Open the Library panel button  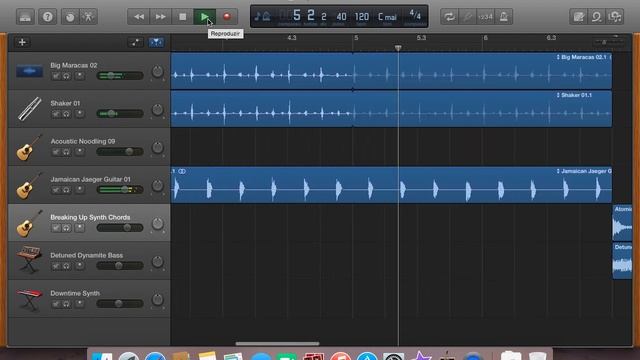25,17
